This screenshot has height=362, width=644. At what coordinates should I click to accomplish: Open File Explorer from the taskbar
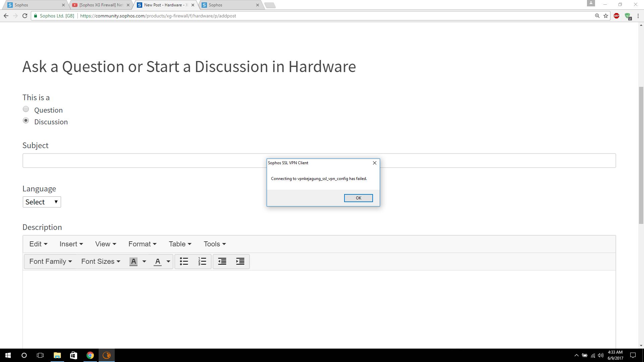click(57, 355)
